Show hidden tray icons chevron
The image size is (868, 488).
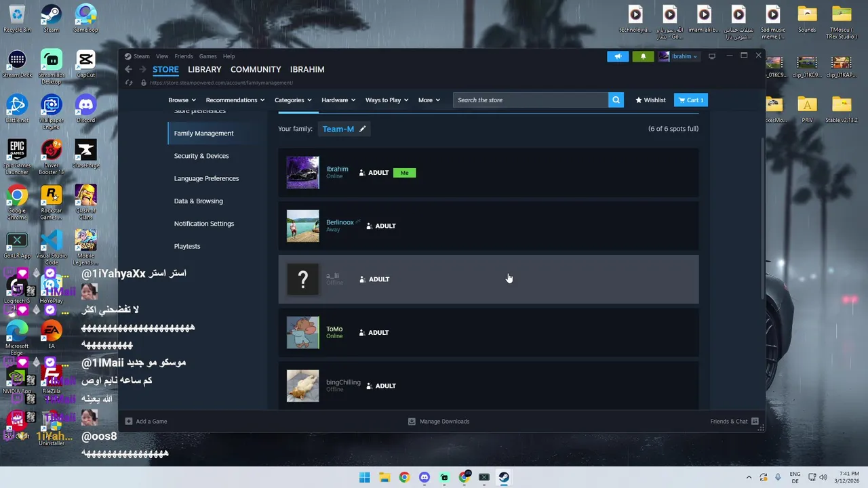click(x=749, y=477)
